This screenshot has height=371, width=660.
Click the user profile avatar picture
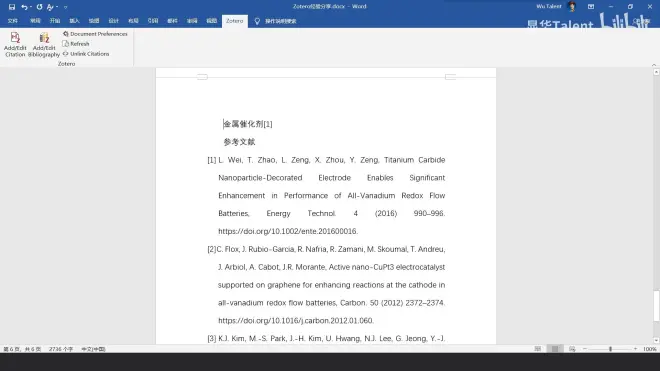tap(572, 6)
